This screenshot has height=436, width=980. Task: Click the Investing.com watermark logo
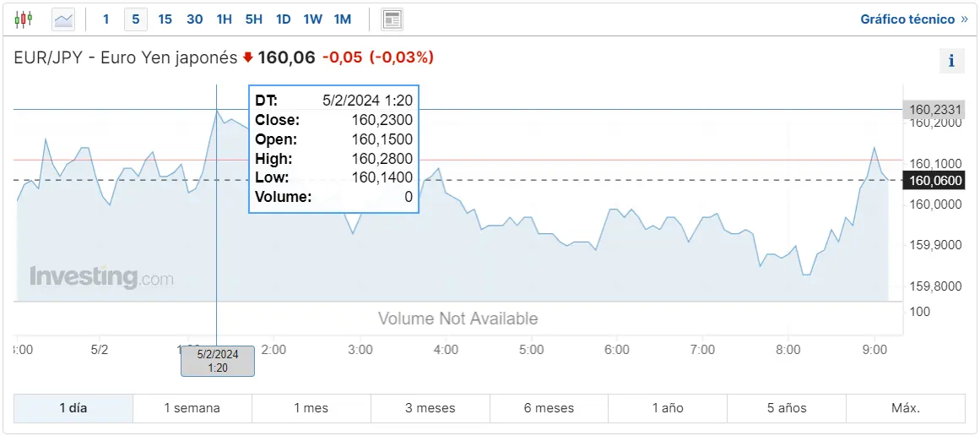pos(101,277)
